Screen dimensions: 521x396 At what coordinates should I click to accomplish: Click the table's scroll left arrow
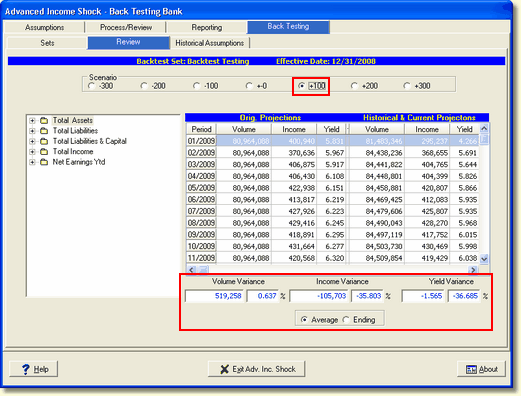[191, 270]
